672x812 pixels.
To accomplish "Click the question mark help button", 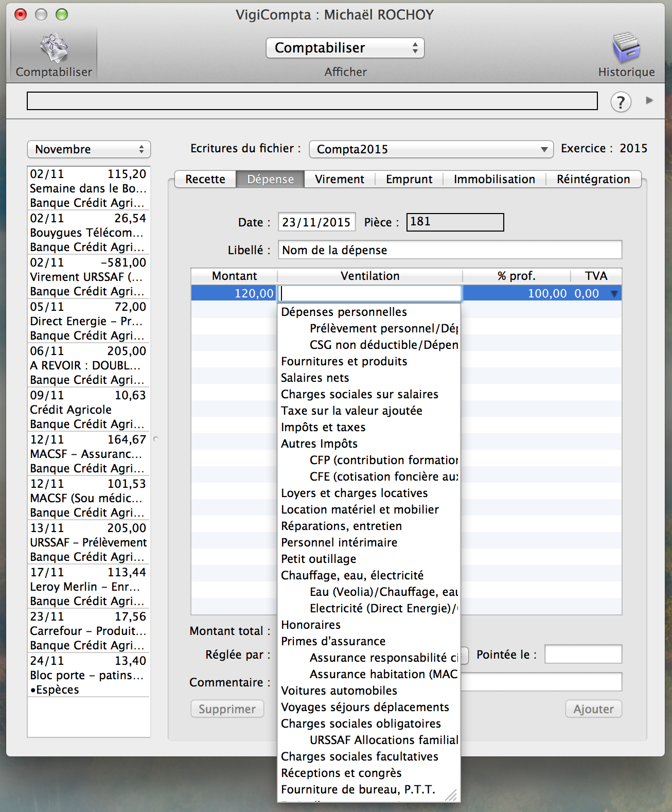I will [x=621, y=102].
